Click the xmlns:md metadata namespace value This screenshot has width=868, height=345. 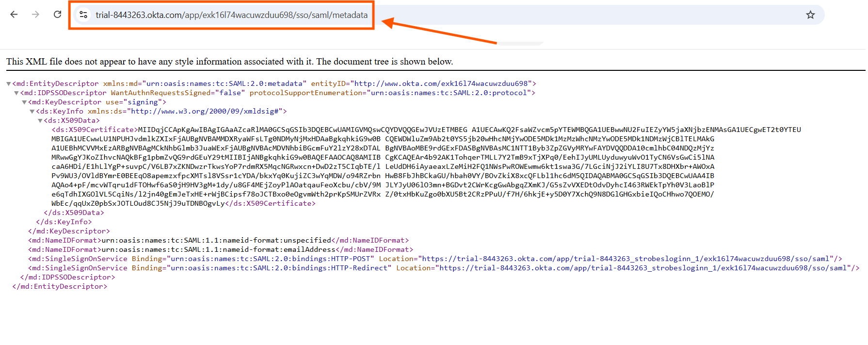tap(225, 83)
